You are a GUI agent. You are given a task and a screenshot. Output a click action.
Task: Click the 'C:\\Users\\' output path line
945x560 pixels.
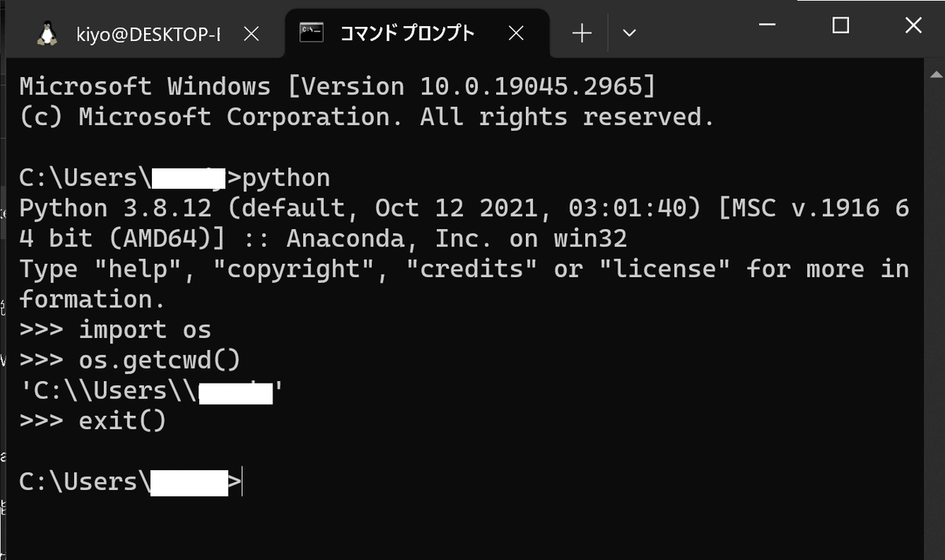(150, 391)
